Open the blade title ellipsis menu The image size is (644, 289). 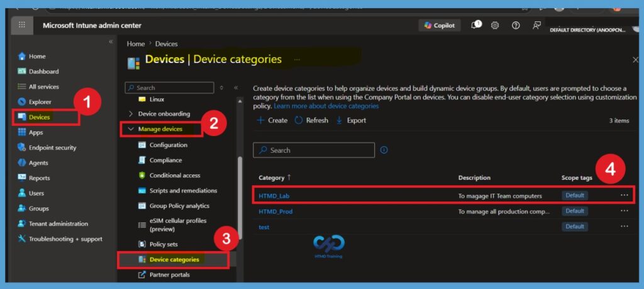point(297,60)
